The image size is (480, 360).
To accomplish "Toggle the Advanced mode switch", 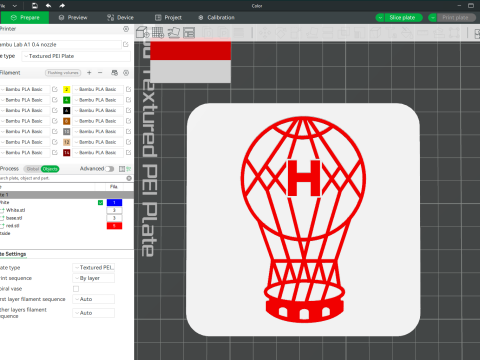I will coord(110,169).
